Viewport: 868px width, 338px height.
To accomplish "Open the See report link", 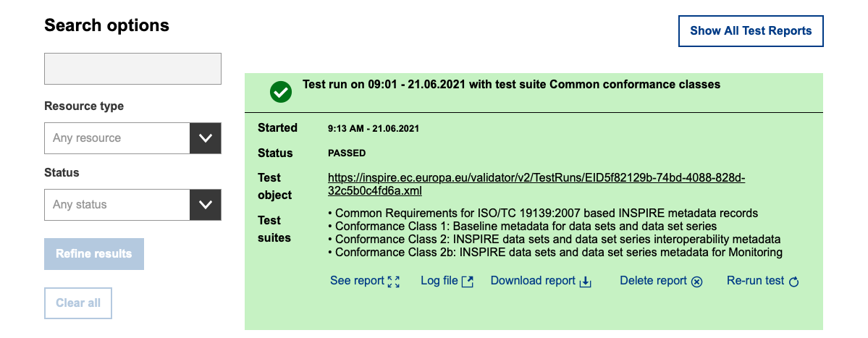I will pyautogui.click(x=357, y=281).
